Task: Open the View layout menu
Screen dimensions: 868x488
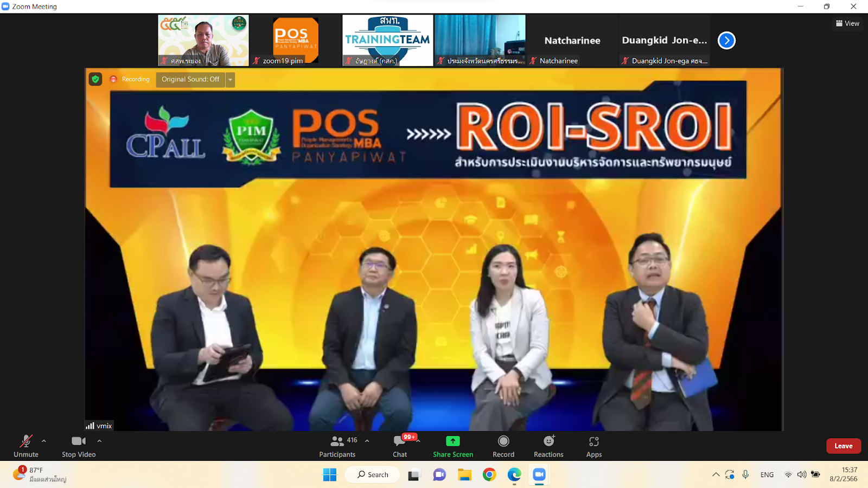Action: coord(847,23)
